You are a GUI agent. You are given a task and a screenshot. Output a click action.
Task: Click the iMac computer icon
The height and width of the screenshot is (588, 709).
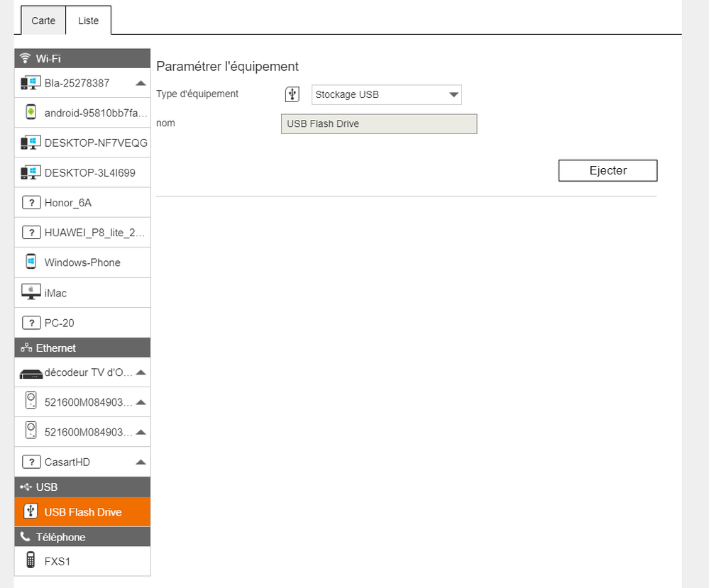click(x=31, y=292)
